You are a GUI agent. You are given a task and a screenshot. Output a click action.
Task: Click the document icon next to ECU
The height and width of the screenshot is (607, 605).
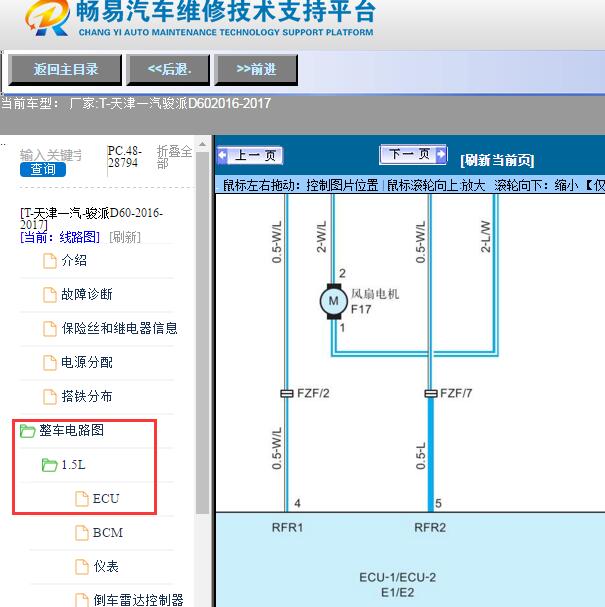coord(82,499)
